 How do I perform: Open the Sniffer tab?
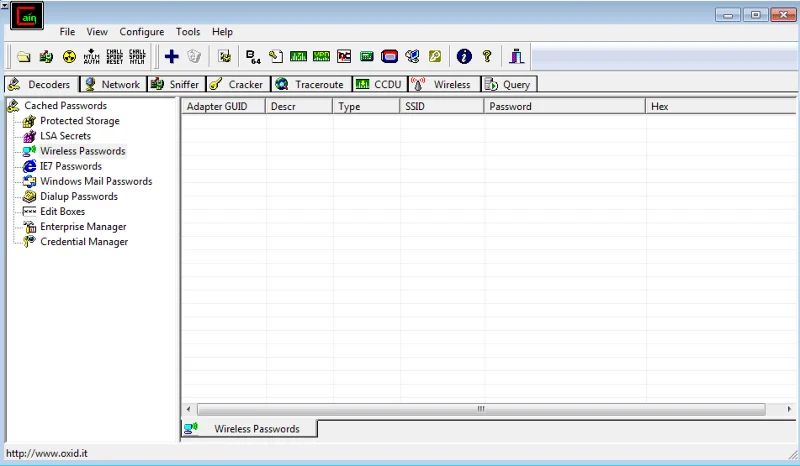pos(177,84)
